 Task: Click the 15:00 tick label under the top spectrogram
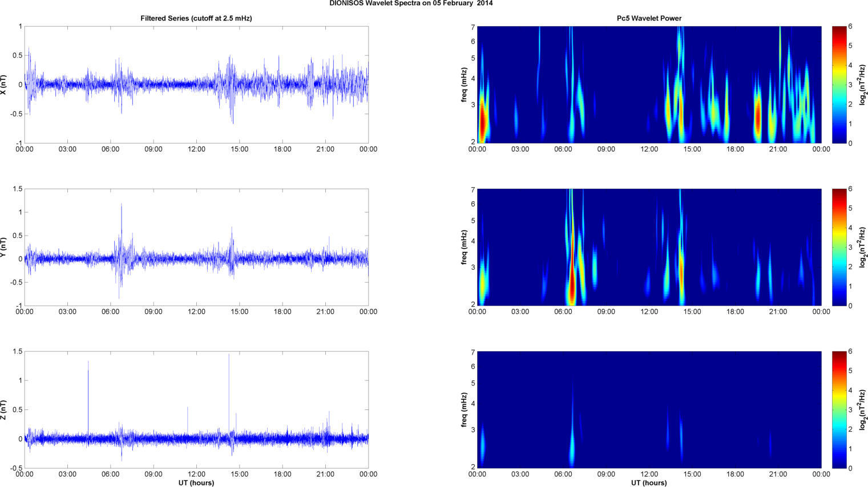692,149
